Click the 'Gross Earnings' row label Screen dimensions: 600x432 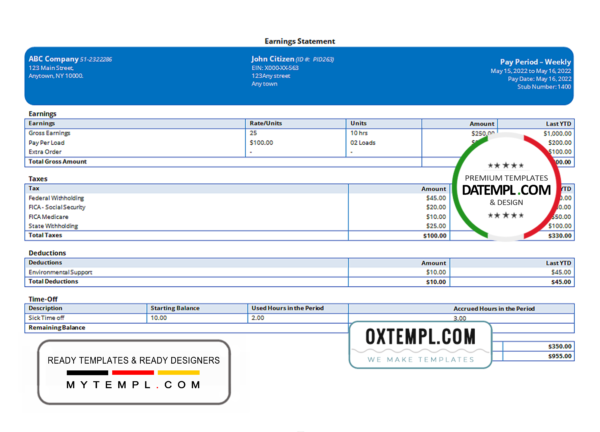pos(49,133)
